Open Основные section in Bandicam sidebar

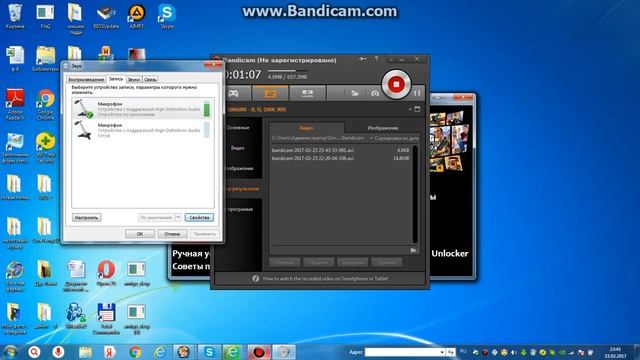click(x=238, y=128)
